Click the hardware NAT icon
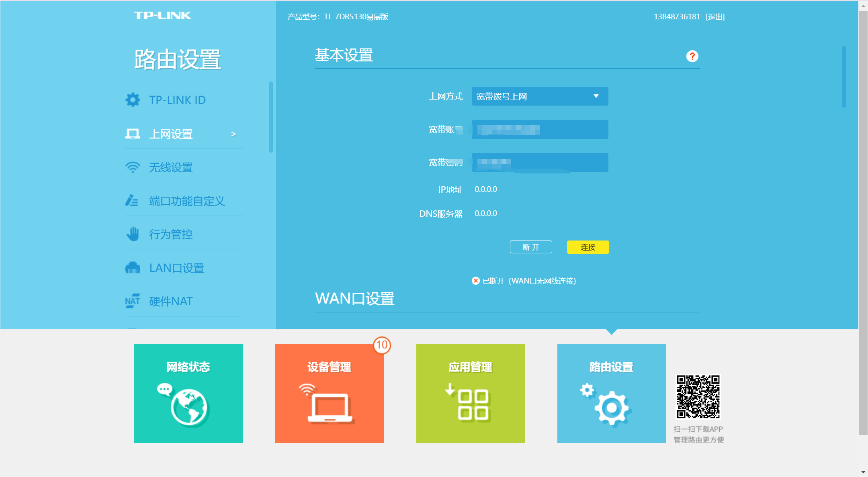Screen dimensions: 868x477 133,301
